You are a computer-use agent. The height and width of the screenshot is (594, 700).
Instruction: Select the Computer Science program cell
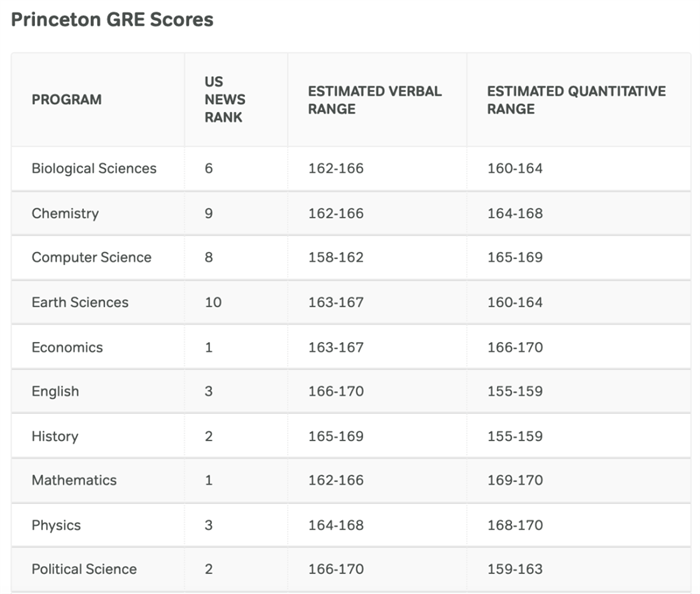tap(91, 257)
